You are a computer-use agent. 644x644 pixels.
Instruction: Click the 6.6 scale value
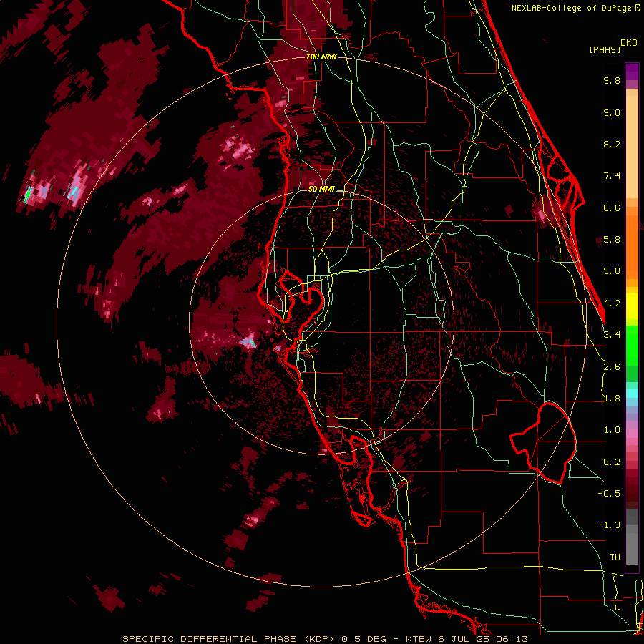point(612,208)
